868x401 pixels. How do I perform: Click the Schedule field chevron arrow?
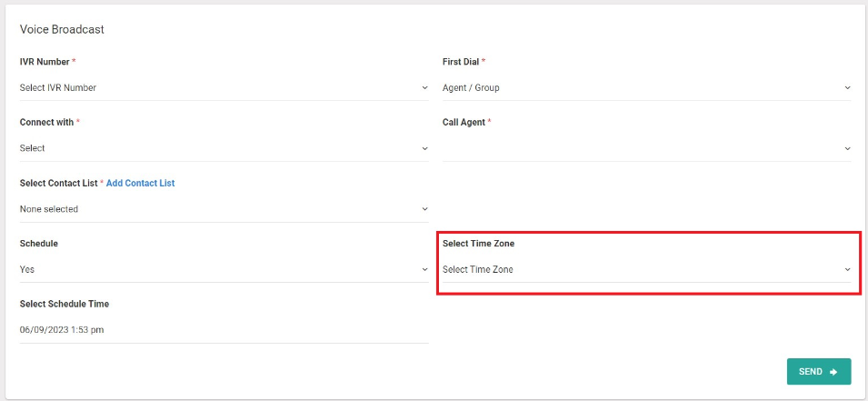(x=424, y=269)
